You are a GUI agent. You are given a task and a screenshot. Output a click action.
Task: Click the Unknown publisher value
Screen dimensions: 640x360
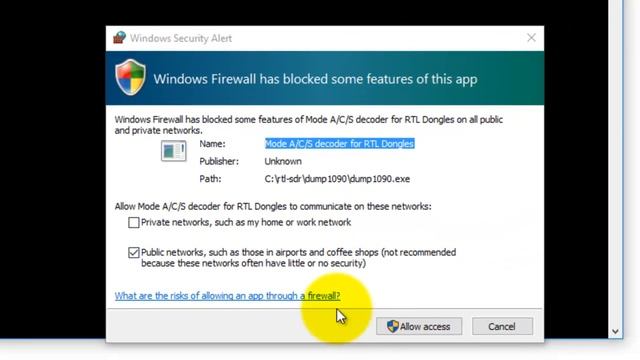coord(283,161)
